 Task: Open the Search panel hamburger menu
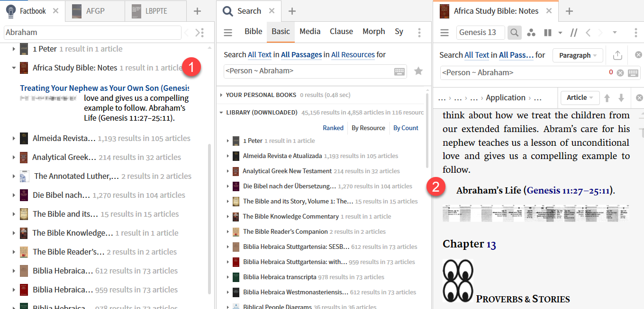point(228,32)
